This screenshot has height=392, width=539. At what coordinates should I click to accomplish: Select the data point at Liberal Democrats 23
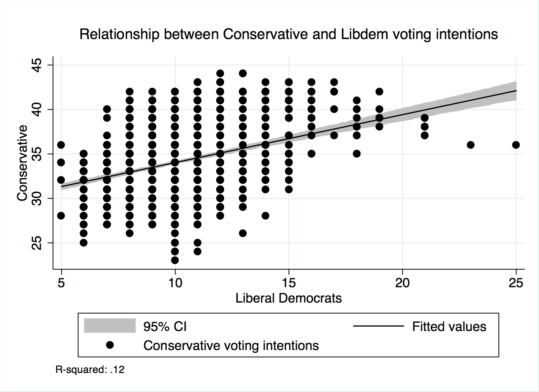pyautogui.click(x=470, y=145)
